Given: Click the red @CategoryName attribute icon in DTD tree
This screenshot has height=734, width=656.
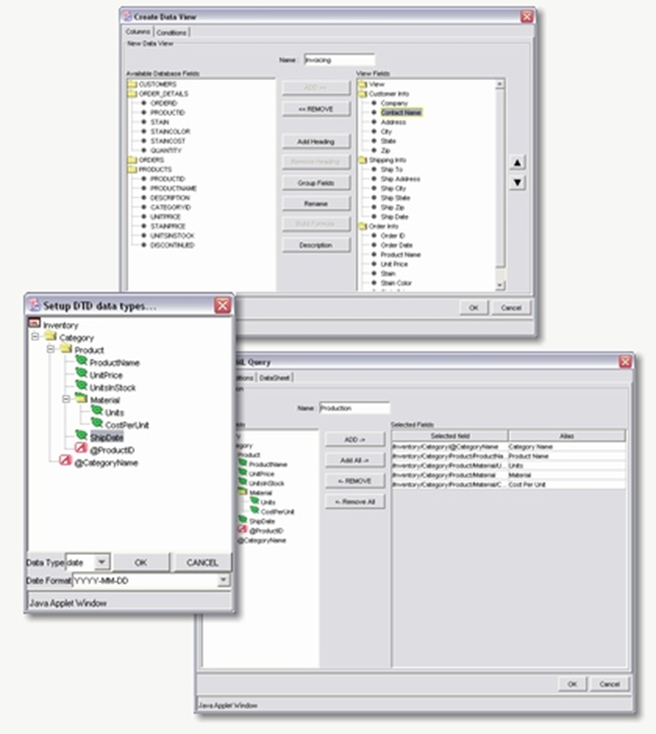Looking at the screenshot, I should [x=65, y=464].
